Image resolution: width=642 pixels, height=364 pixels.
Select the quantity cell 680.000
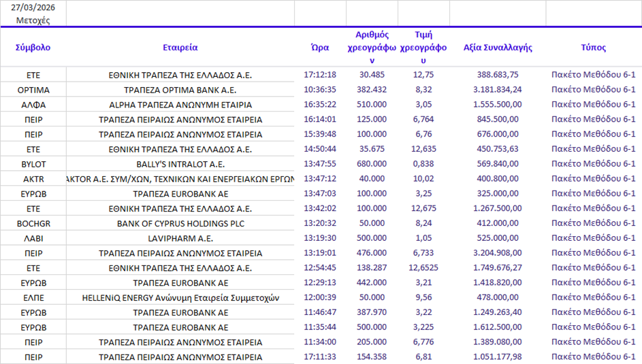pyautogui.click(x=372, y=163)
